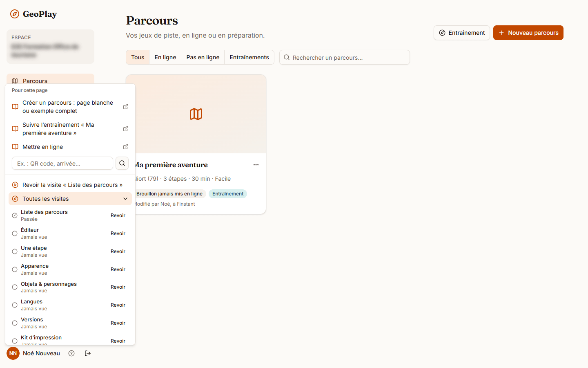Image resolution: width=588 pixels, height=368 pixels.
Task: Open external link icon for Mettre en ligne
Action: pos(126,147)
